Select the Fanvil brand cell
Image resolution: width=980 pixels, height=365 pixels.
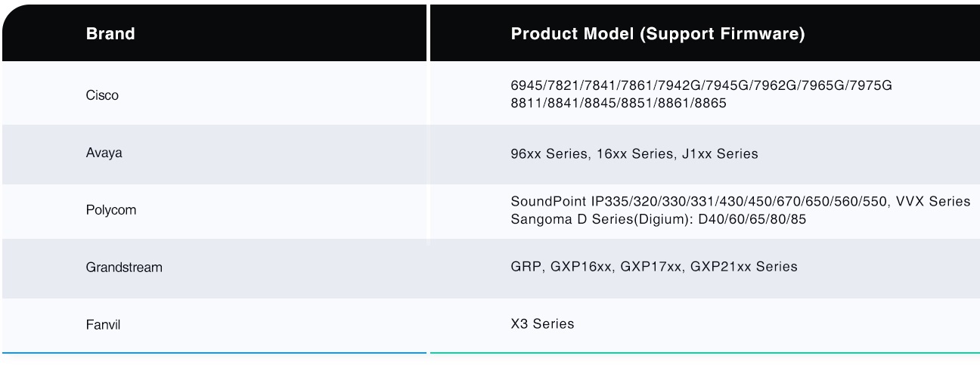pyautogui.click(x=103, y=325)
